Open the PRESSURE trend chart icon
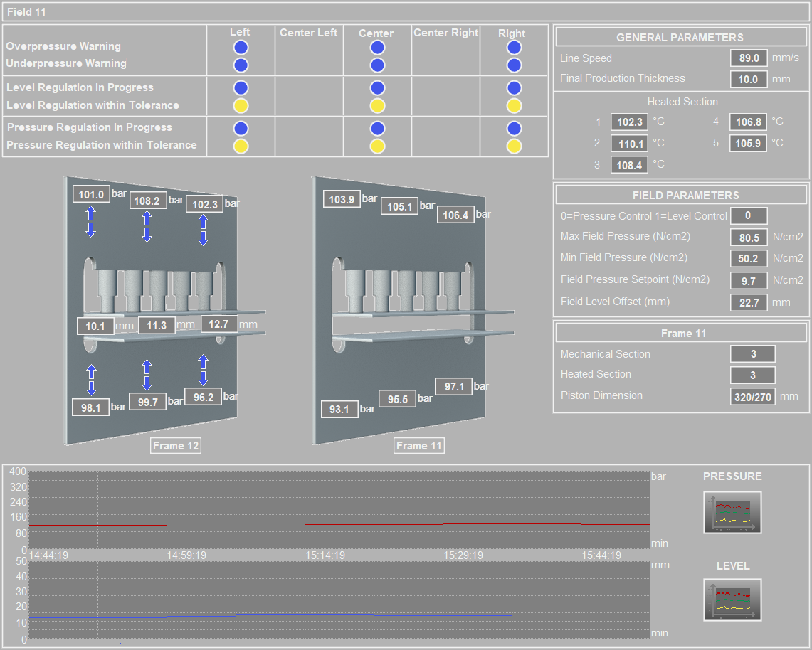Image resolution: width=812 pixels, height=650 pixels. coord(732,512)
